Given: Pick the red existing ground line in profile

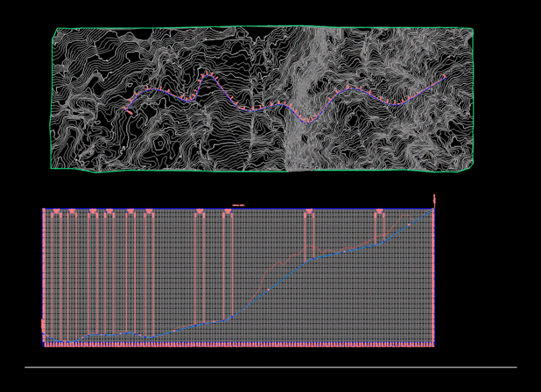Looking at the screenshot, I should click(x=266, y=274).
